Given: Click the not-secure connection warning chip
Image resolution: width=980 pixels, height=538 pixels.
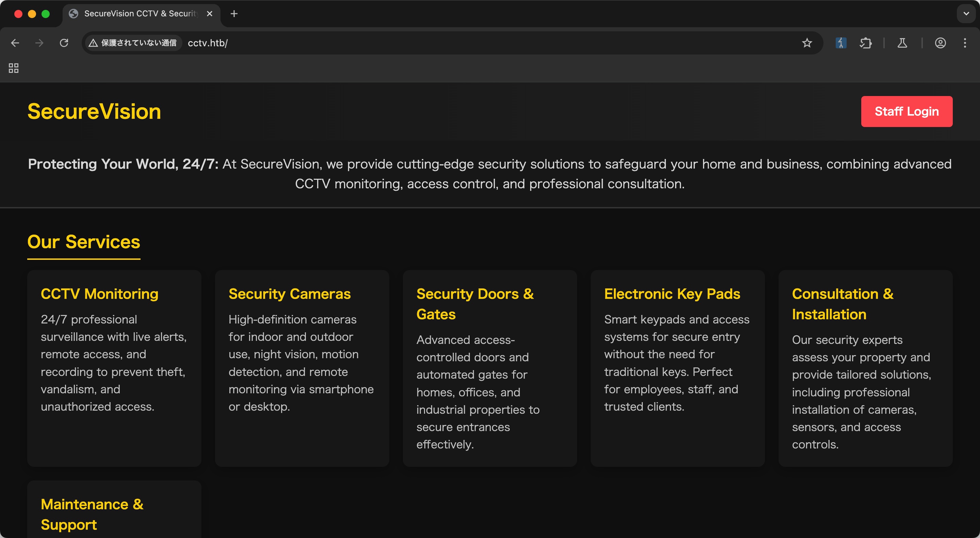Looking at the screenshot, I should point(133,43).
